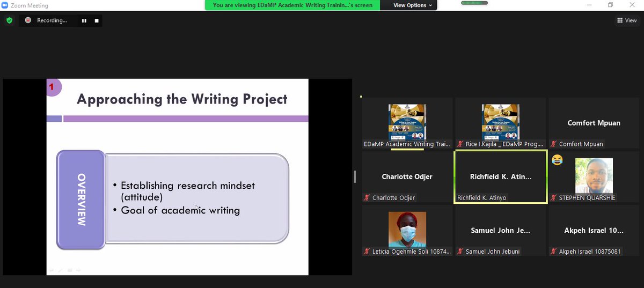Click the green encryption shield icon
Screen dimensions: 644x288
[9, 20]
